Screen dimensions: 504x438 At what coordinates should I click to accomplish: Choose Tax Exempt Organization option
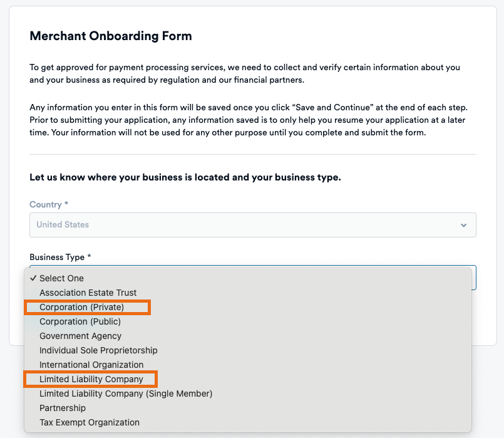coord(90,422)
